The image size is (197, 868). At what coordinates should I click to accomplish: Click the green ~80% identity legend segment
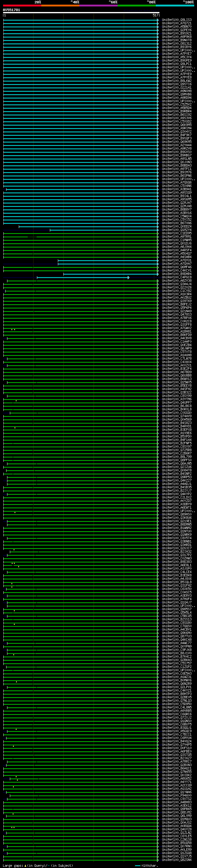pos(137,6)
